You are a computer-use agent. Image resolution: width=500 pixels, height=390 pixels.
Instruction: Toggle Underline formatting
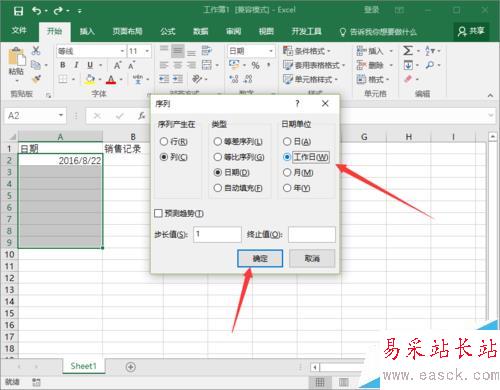pyautogui.click(x=90, y=65)
